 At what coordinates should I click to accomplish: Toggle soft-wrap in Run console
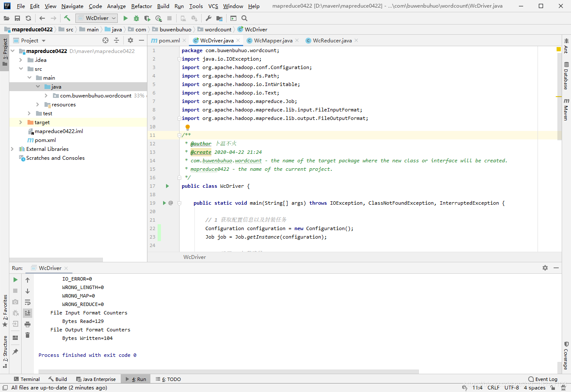tap(28, 302)
